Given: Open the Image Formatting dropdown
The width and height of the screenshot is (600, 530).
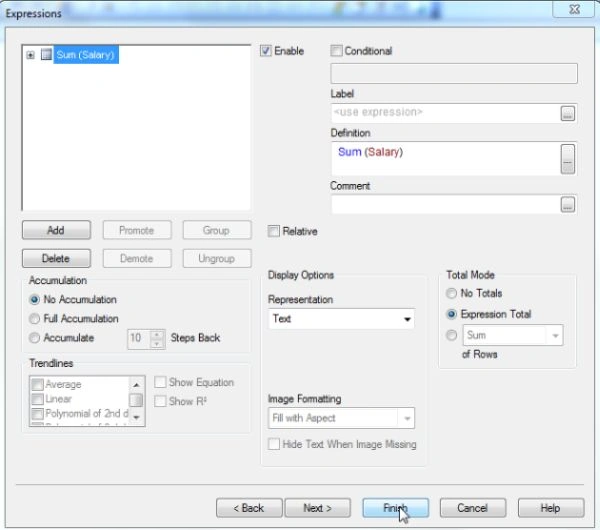Looking at the screenshot, I should (341, 418).
